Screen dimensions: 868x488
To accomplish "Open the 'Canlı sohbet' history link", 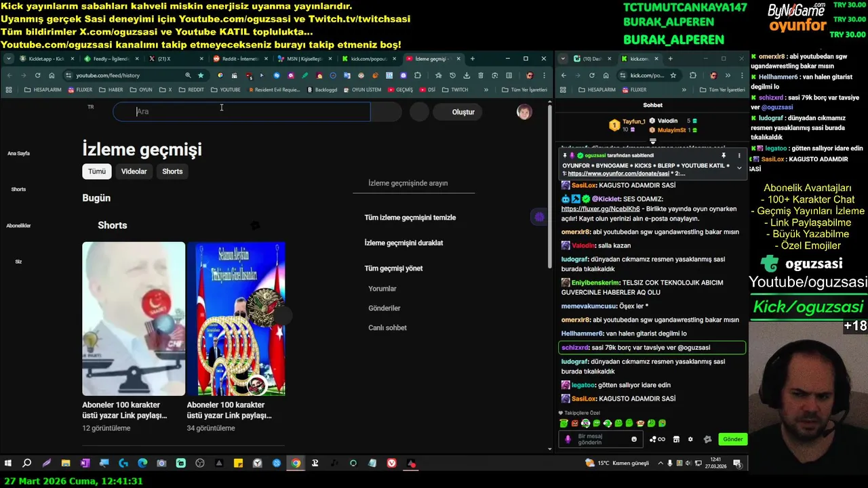I will tap(387, 328).
